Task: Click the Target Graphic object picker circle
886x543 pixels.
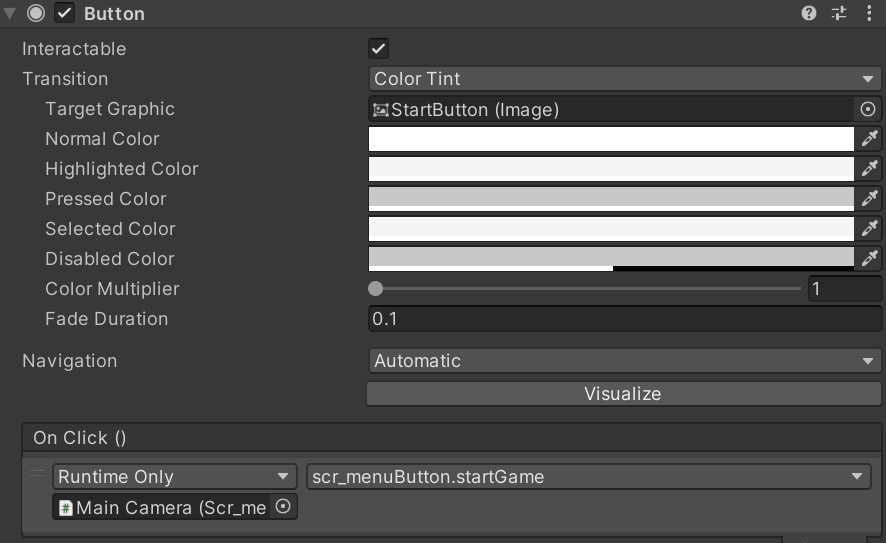Action: 868,109
